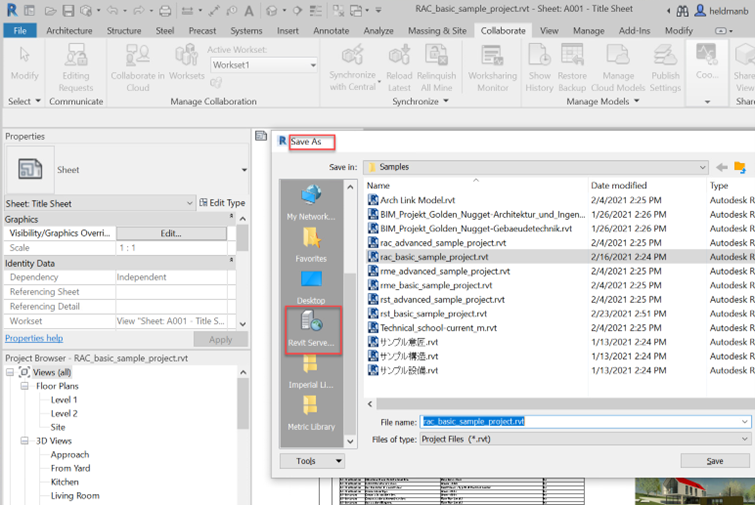Open Manage Cloud Models
The image size is (755, 505).
coord(618,68)
